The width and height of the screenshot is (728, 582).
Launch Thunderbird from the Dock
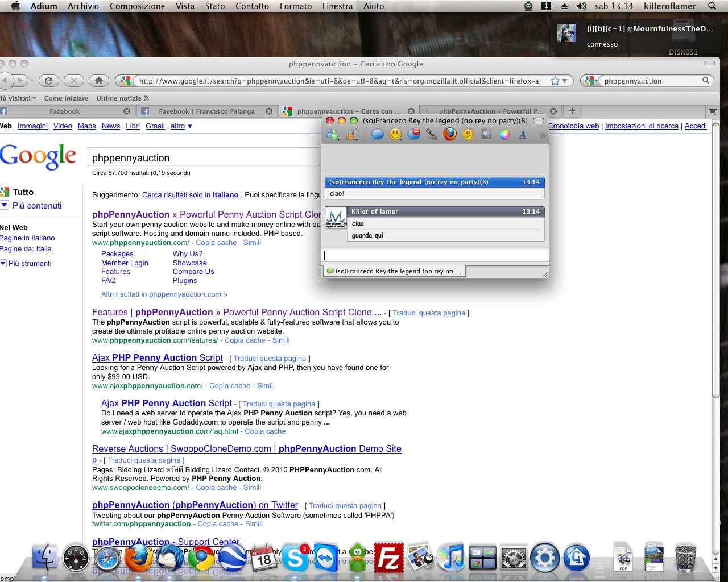coord(169,558)
